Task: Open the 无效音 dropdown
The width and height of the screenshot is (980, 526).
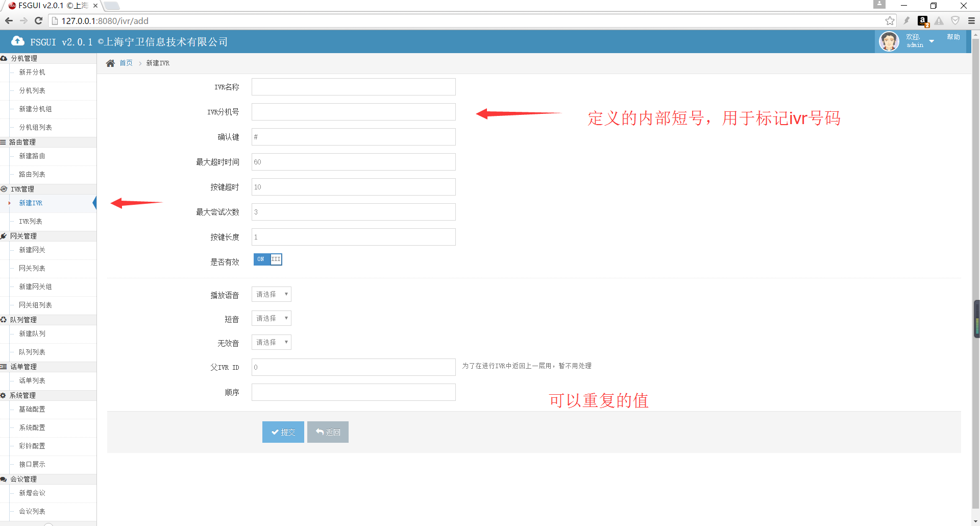Action: (271, 343)
